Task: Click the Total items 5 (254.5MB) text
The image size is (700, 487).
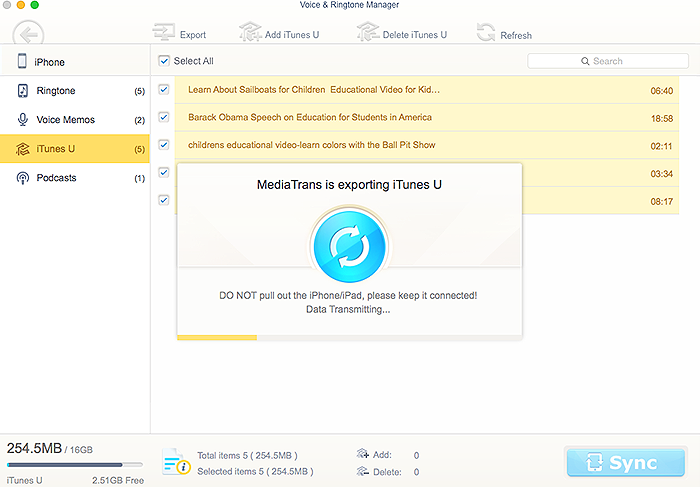Action: coord(247,455)
